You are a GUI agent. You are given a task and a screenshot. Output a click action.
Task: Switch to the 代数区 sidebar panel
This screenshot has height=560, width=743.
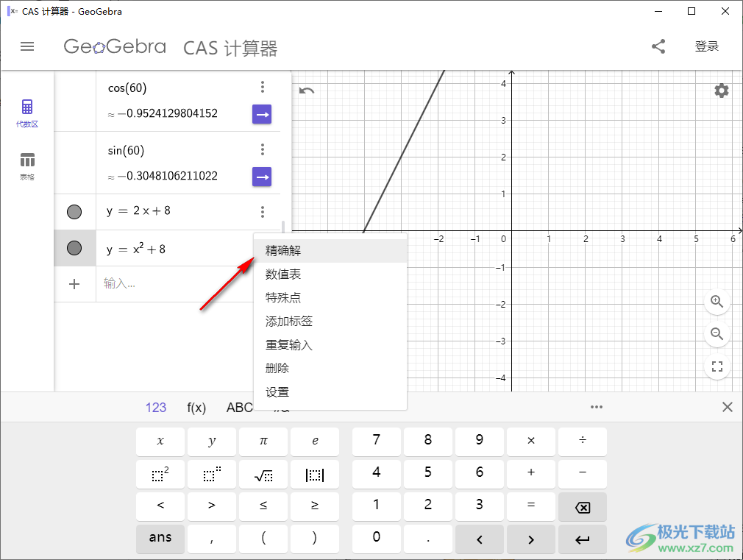(x=27, y=113)
